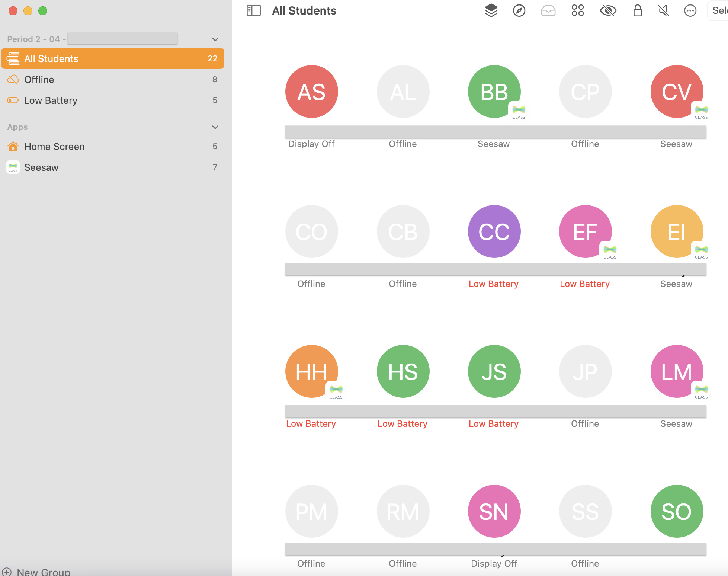Collapse the Period 2 class section
The height and width of the screenshot is (576, 728).
[x=215, y=39]
